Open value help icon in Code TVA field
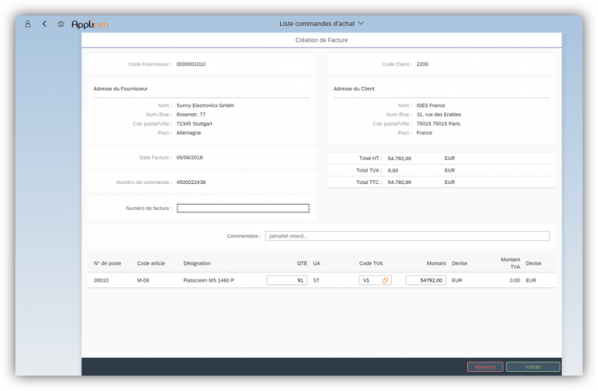Image resolution: width=598 pixels, height=391 pixels. (385, 280)
